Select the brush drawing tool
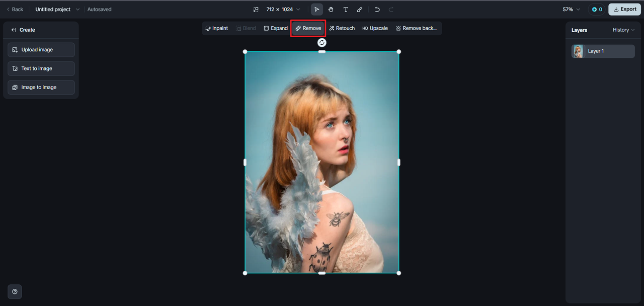644x306 pixels. click(x=359, y=10)
